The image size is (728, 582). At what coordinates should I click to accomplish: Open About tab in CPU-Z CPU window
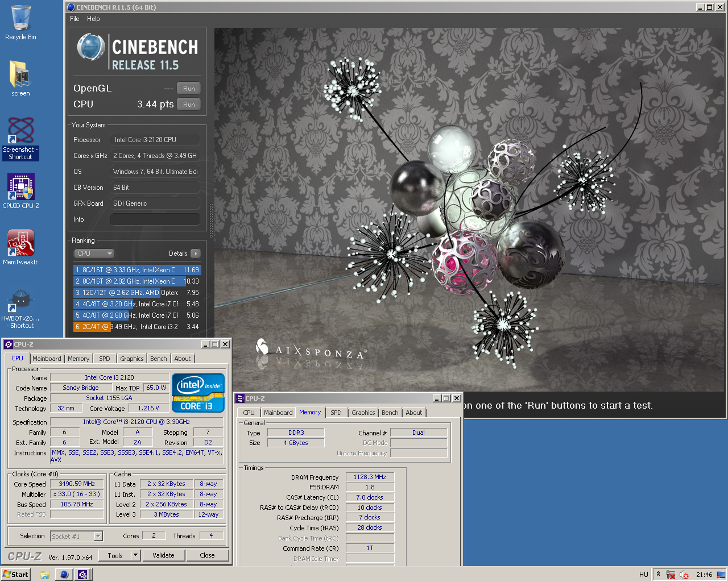(x=183, y=359)
